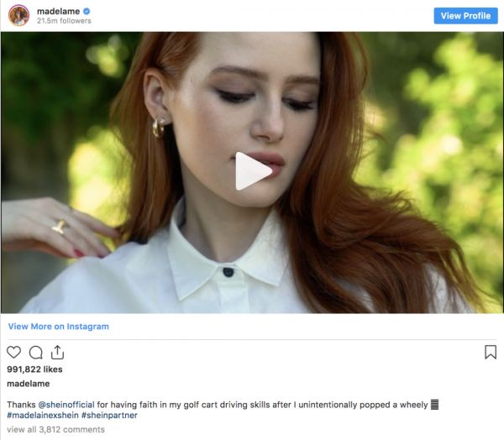Save post with the bookmark icon
504x440 pixels.
tap(491, 352)
